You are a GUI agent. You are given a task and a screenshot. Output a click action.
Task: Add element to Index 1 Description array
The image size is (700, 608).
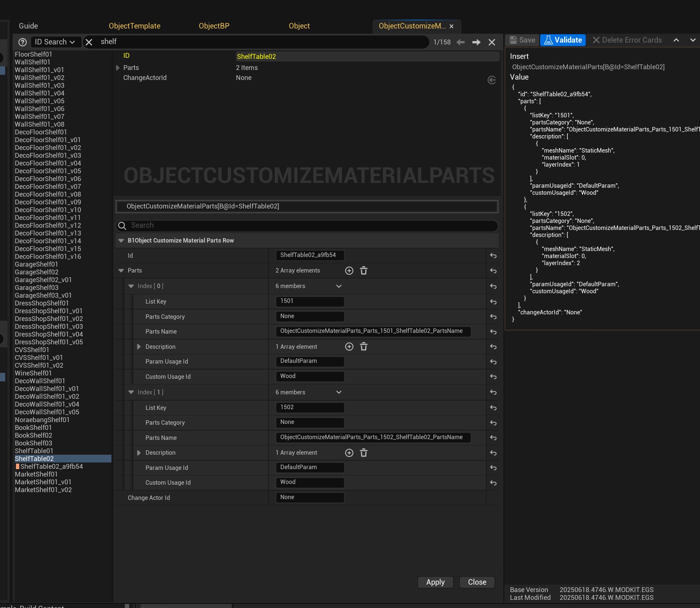click(x=349, y=453)
